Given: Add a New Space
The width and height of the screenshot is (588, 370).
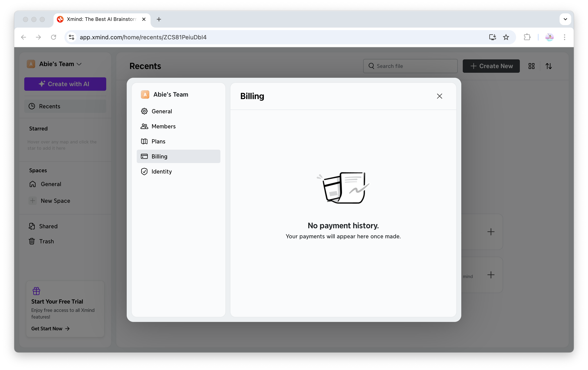Looking at the screenshot, I should (x=65, y=201).
